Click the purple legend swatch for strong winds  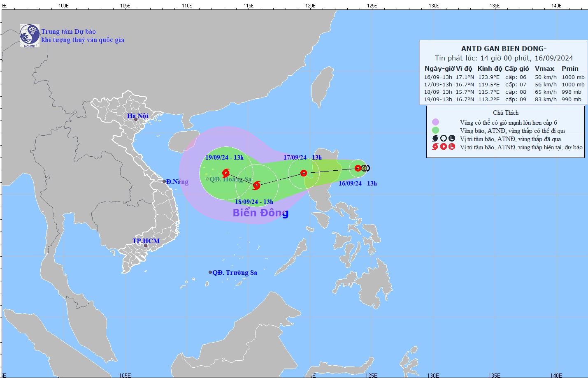[x=435, y=122]
